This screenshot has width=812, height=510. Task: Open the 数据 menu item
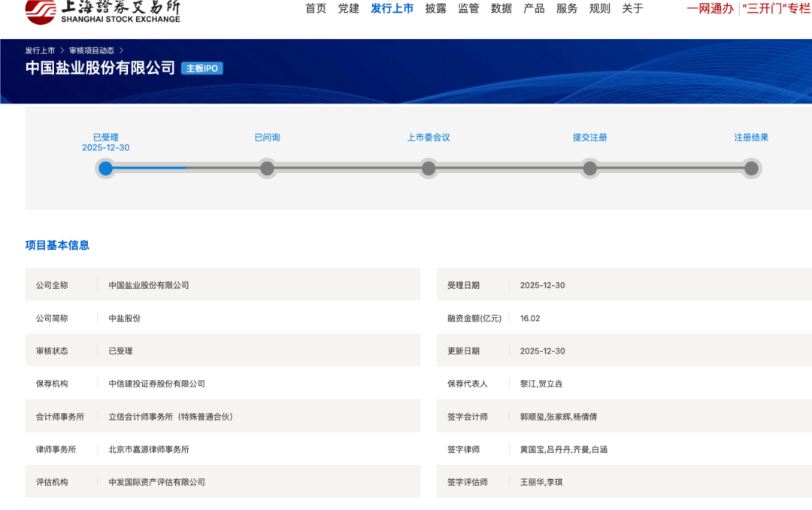pos(501,8)
